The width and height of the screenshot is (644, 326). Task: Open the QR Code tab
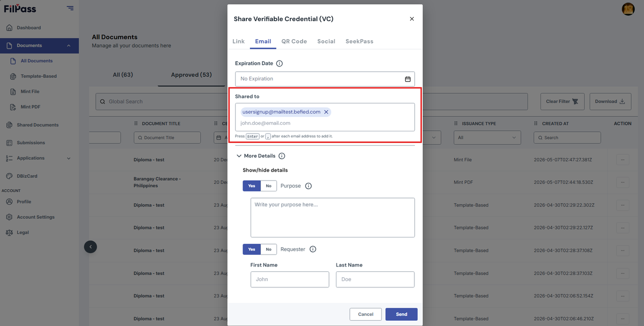coord(294,41)
